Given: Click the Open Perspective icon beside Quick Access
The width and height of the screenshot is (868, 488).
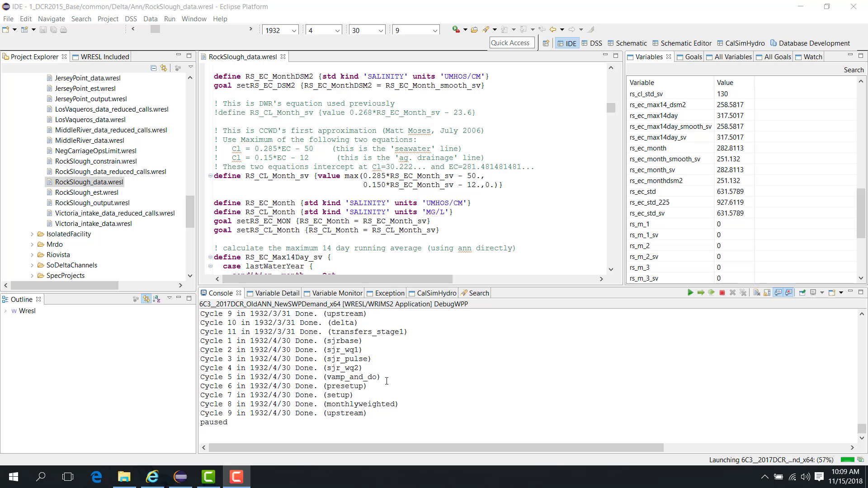Looking at the screenshot, I should [x=546, y=43].
